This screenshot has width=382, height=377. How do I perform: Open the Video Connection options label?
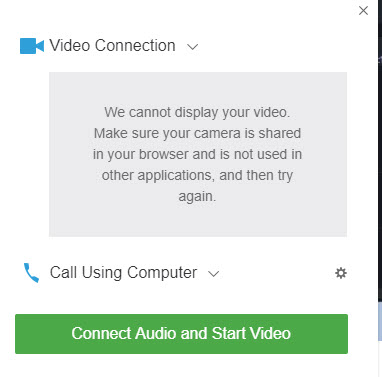pos(113,45)
